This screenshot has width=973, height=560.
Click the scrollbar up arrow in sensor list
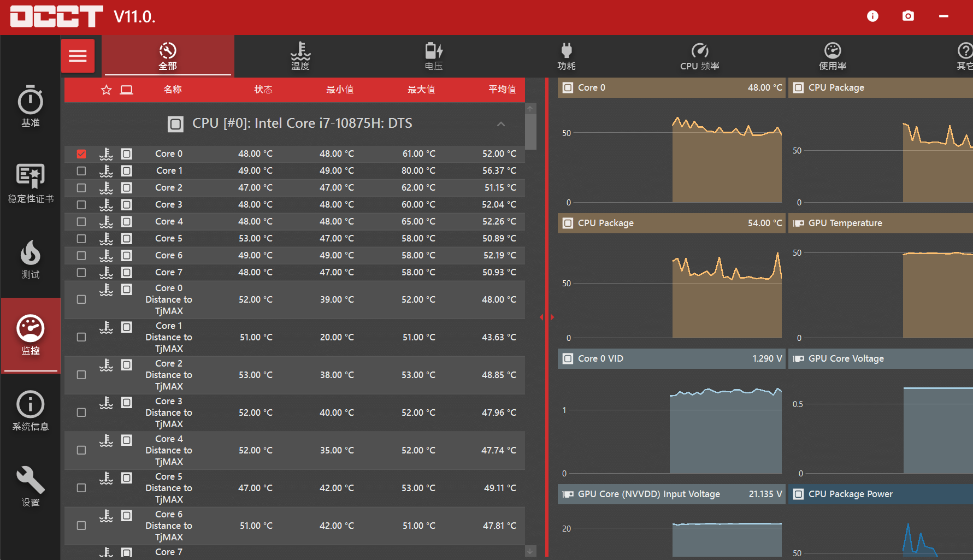pyautogui.click(x=530, y=108)
